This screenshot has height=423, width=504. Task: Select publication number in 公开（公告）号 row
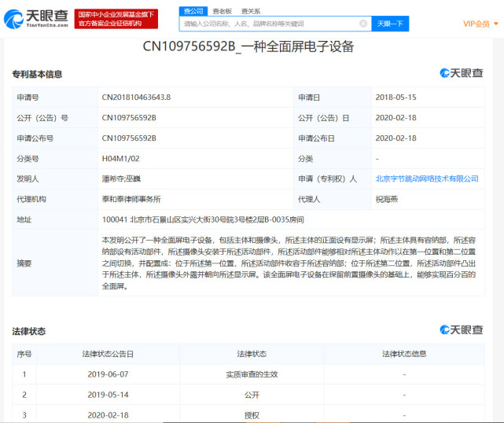click(x=129, y=118)
